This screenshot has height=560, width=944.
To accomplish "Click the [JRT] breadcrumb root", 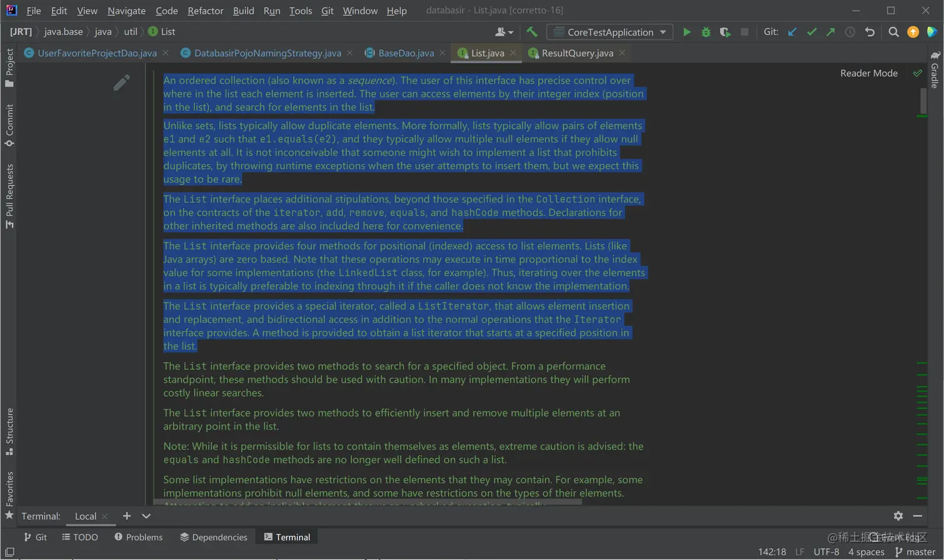I will point(21,32).
